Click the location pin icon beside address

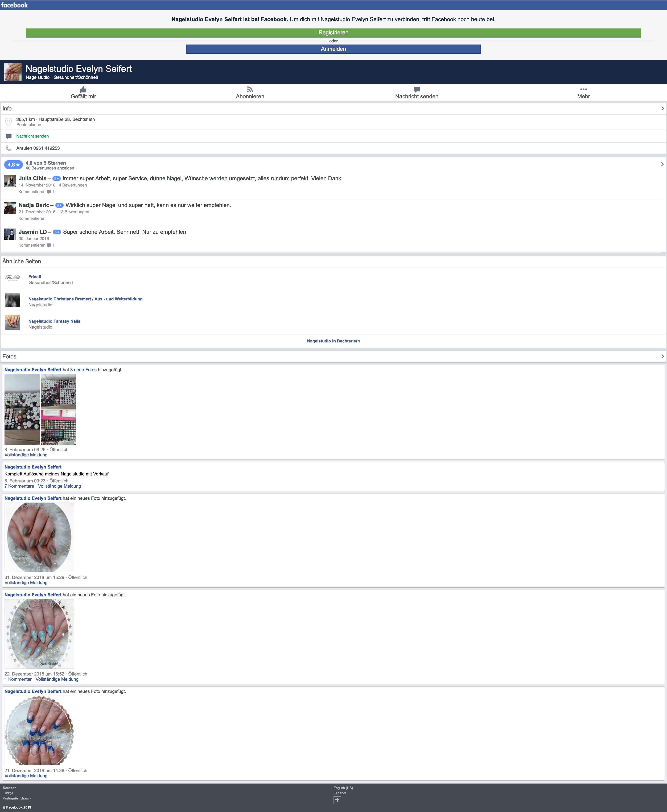coord(9,122)
